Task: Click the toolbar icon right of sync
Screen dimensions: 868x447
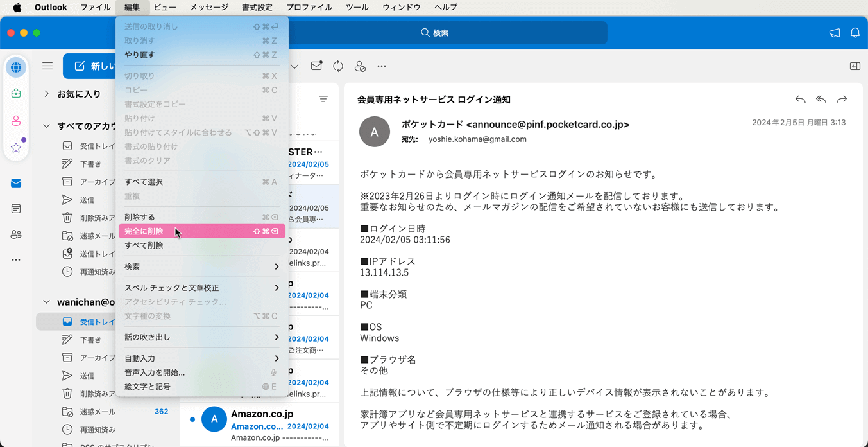Action: tap(360, 66)
